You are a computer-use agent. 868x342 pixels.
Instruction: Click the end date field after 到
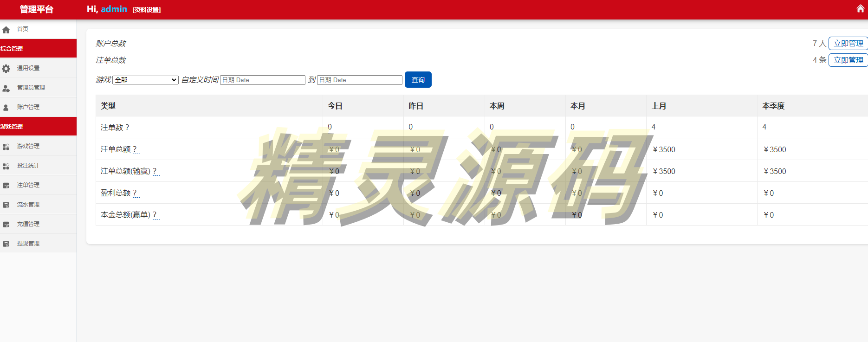pos(359,80)
